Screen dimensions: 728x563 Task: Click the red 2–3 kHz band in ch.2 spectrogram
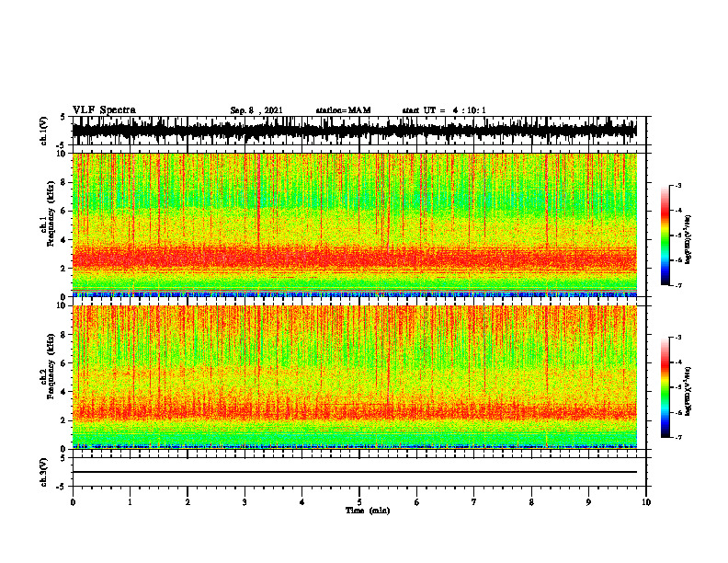354,411
